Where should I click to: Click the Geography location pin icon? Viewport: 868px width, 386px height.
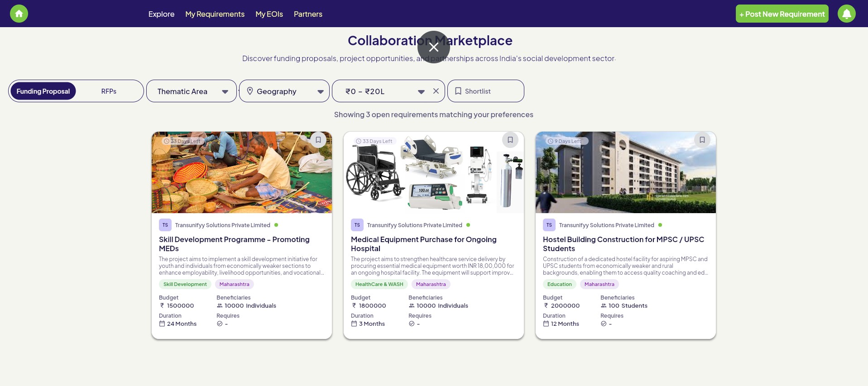(250, 91)
